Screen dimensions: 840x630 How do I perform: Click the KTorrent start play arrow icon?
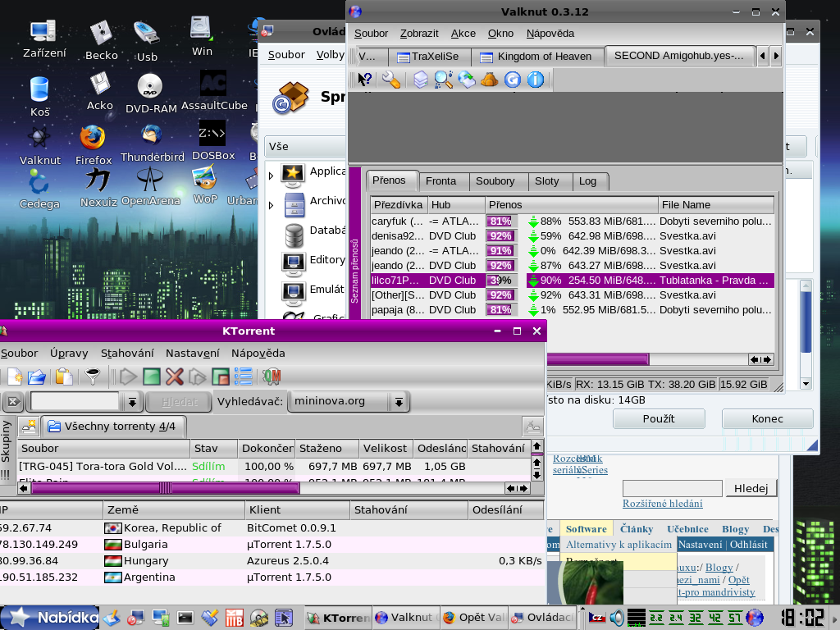(x=128, y=377)
